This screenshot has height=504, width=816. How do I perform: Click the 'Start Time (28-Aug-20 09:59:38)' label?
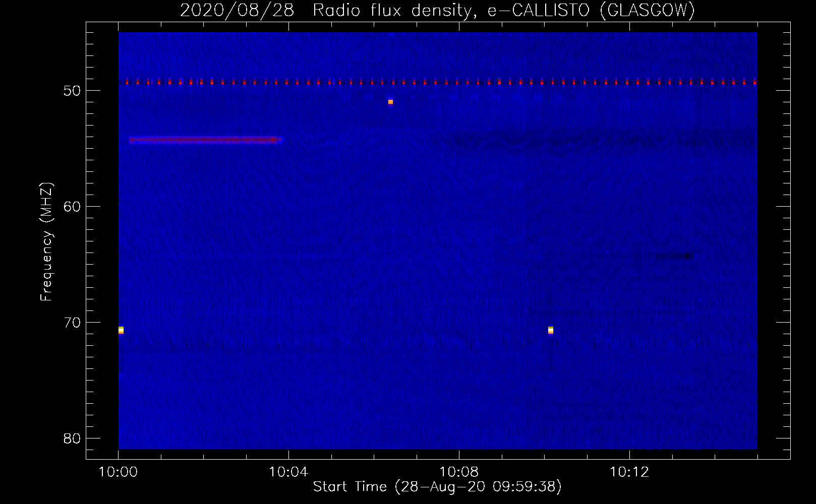437,486
